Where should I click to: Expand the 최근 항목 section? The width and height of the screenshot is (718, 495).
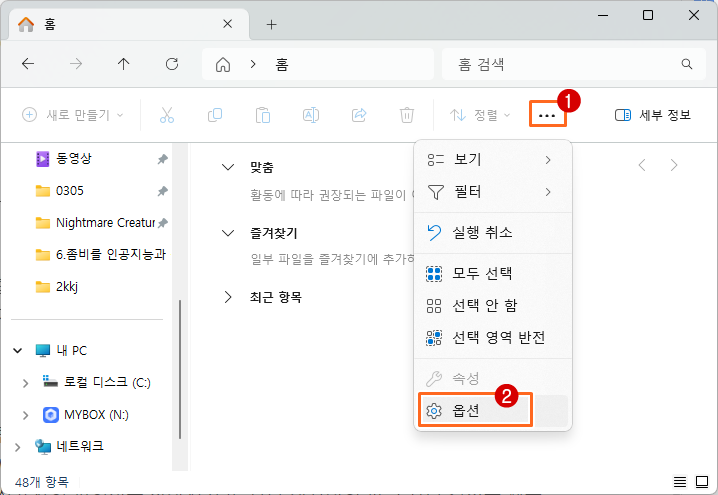[x=228, y=297]
